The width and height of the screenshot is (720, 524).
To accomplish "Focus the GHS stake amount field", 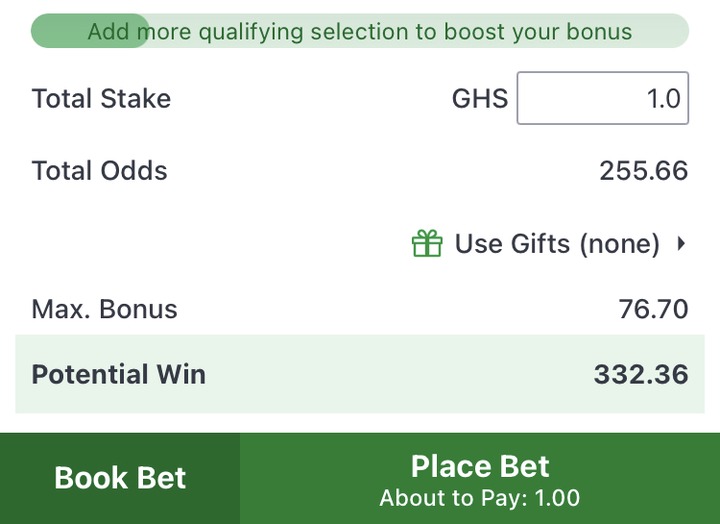I will [602, 98].
